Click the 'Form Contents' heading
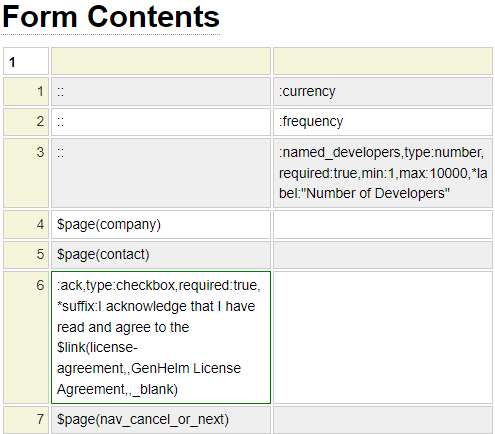Screen dimensions: 495x434 pos(111,17)
